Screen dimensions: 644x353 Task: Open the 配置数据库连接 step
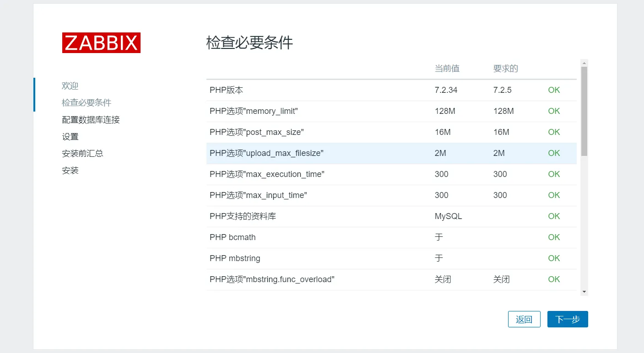coord(91,120)
